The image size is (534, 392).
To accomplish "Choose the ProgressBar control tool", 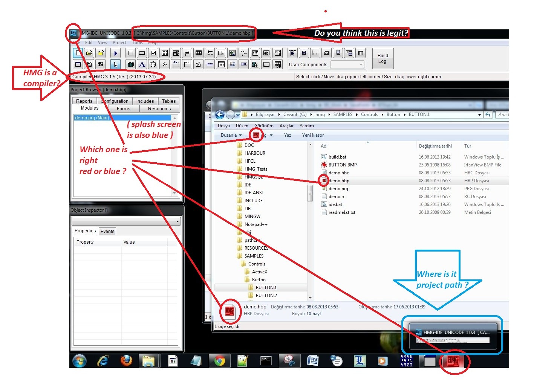I will click(244, 64).
